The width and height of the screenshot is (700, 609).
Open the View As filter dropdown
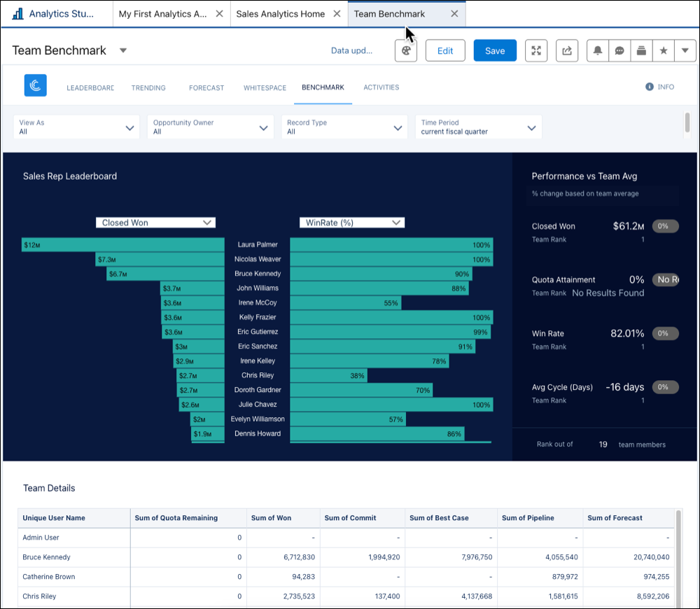tap(76, 127)
